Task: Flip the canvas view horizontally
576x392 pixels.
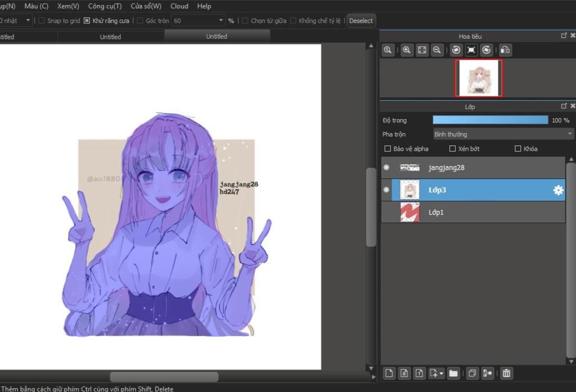Action: pyautogui.click(x=505, y=50)
